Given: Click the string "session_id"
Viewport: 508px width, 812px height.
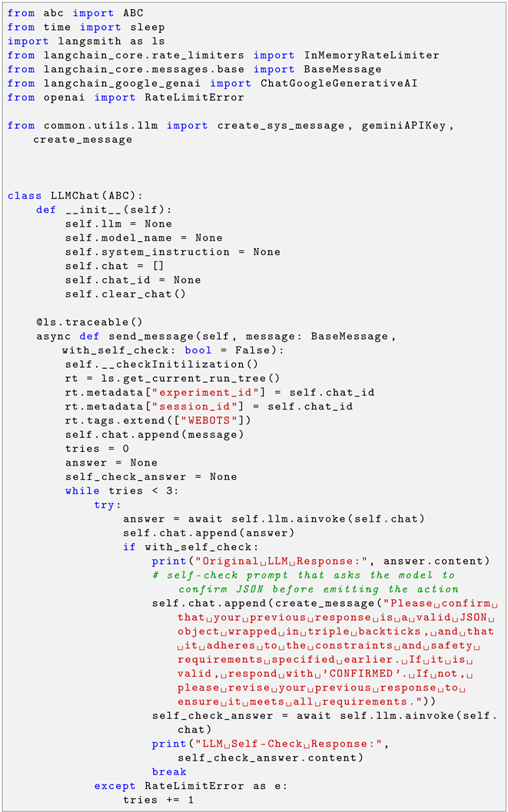Looking at the screenshot, I should pyautogui.click(x=195, y=406).
